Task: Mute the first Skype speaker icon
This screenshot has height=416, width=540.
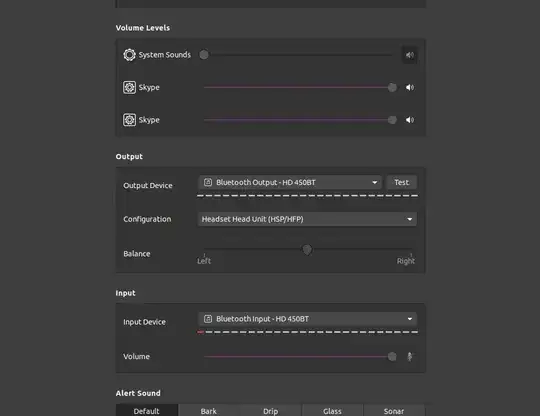Action: point(409,87)
